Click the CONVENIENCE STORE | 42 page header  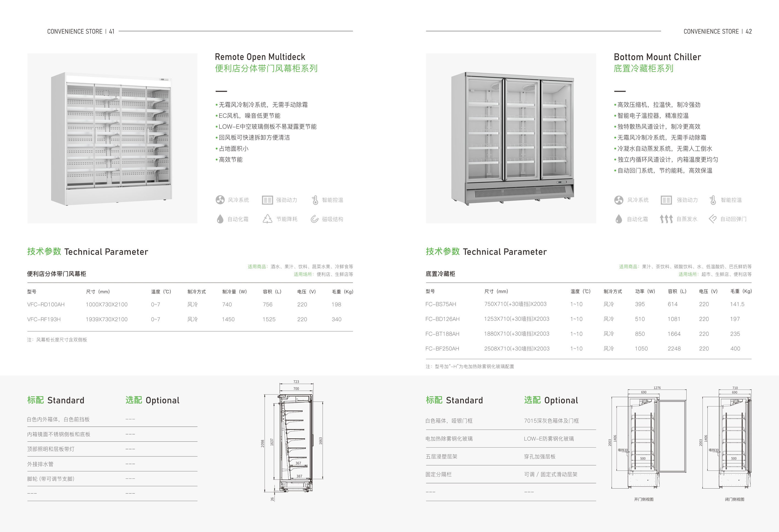(x=718, y=32)
